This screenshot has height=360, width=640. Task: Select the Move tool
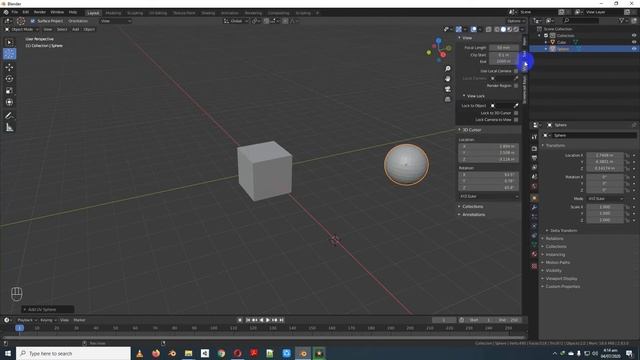[9, 67]
